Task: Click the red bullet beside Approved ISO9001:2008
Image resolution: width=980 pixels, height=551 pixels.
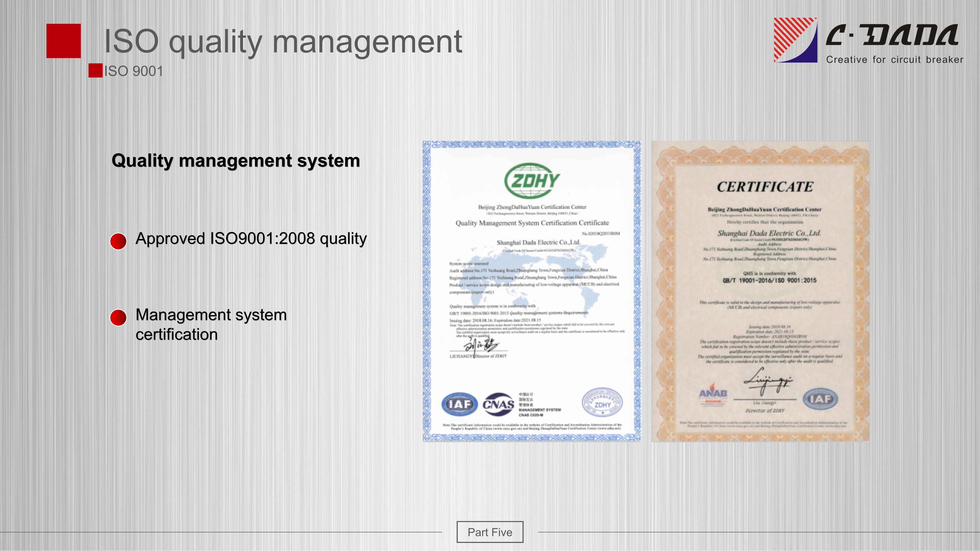Action: 118,241
